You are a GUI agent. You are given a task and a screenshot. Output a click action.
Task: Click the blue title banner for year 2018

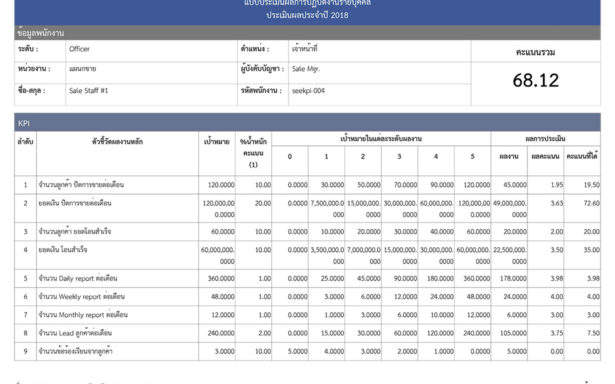click(307, 12)
